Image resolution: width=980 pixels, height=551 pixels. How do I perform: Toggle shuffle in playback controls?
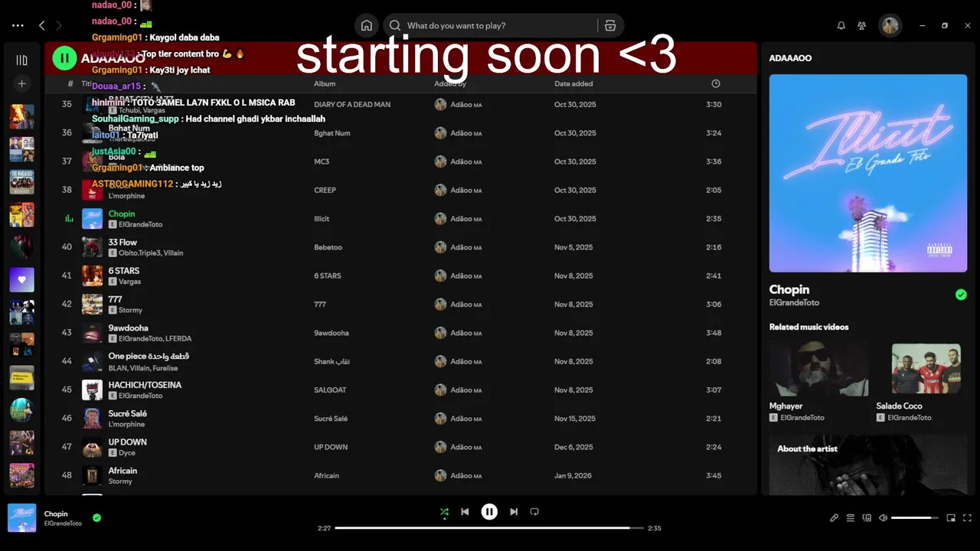pos(444,512)
